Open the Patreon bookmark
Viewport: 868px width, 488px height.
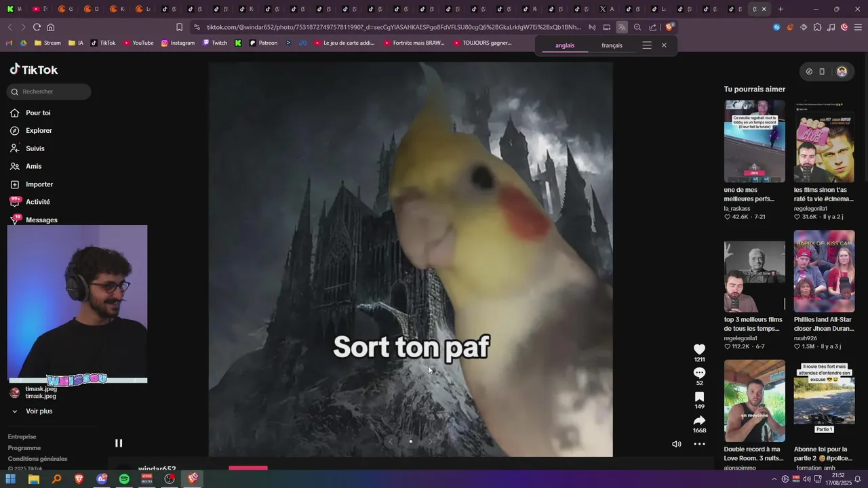coord(263,43)
